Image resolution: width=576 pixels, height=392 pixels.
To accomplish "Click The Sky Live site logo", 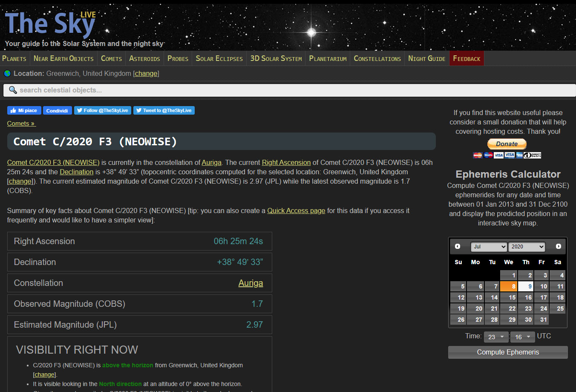I will click(50, 25).
